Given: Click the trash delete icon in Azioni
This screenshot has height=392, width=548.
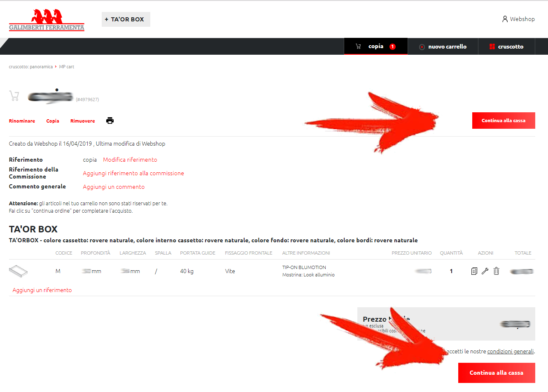Looking at the screenshot, I should tap(496, 271).
